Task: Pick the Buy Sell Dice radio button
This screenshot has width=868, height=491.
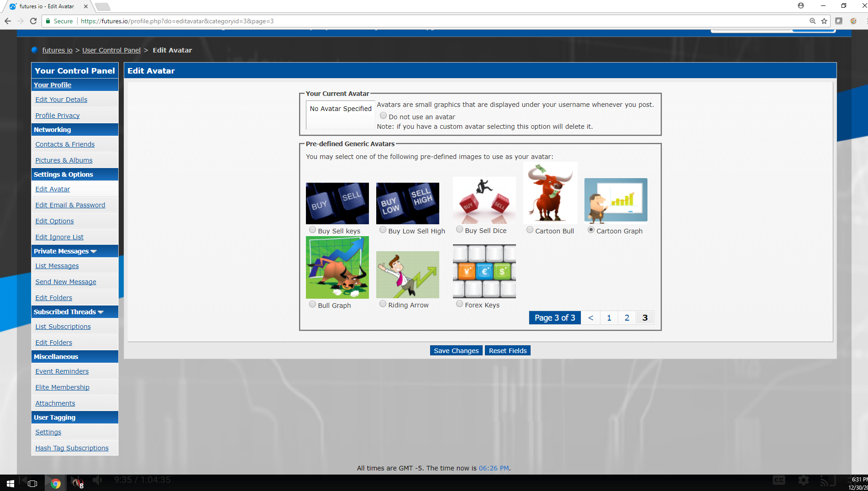Action: pos(459,229)
